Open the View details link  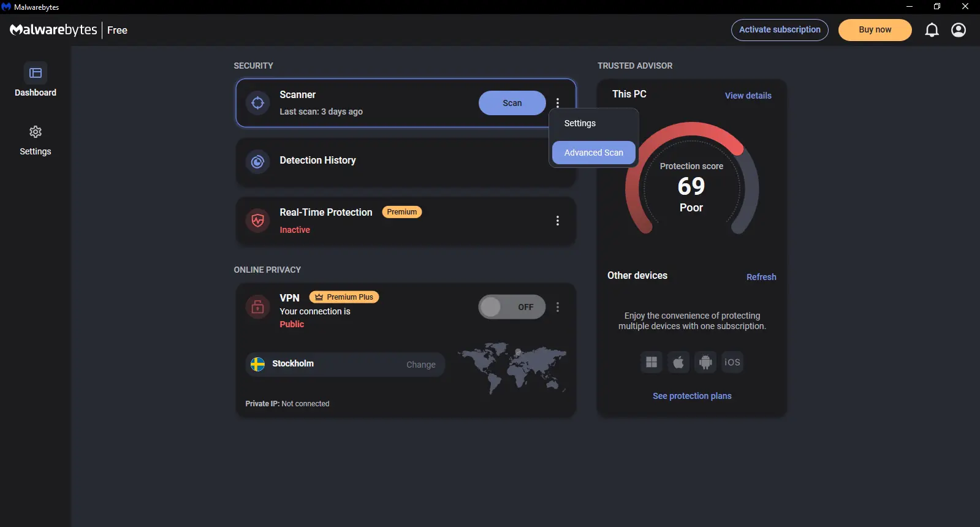(748, 96)
